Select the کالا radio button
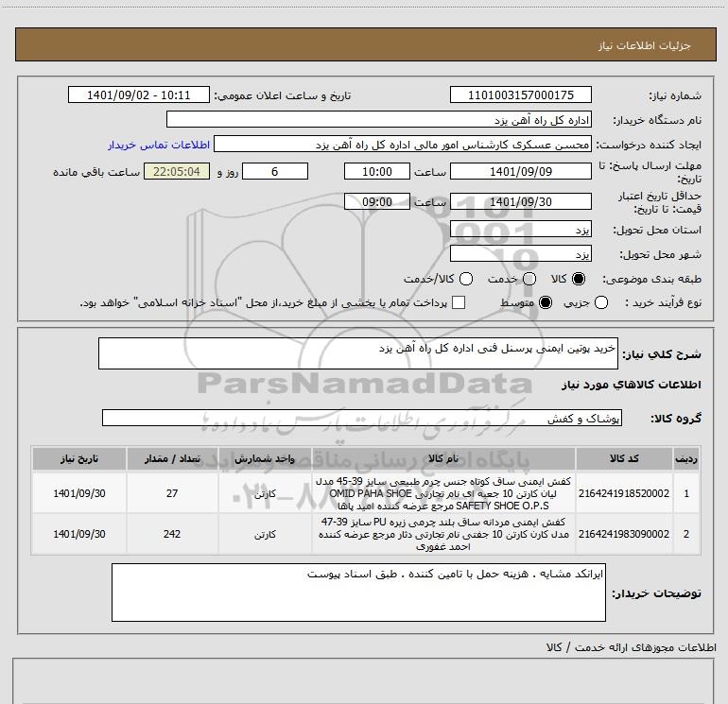Screen dimensions: 728x704 [579, 279]
